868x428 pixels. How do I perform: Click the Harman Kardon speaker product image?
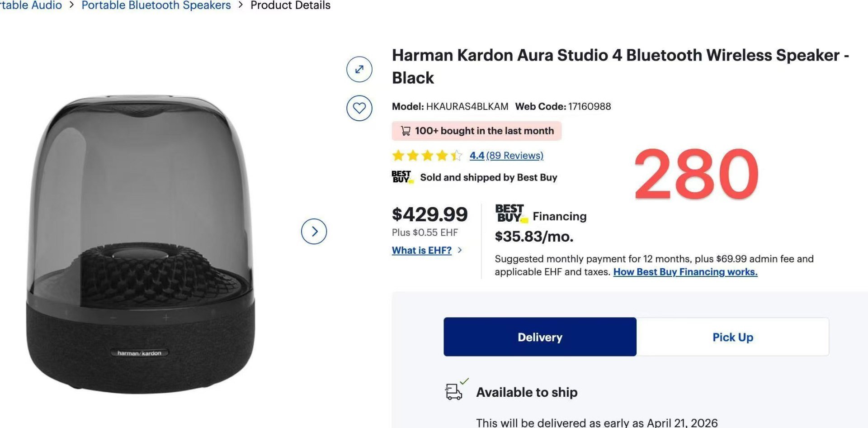click(140, 244)
